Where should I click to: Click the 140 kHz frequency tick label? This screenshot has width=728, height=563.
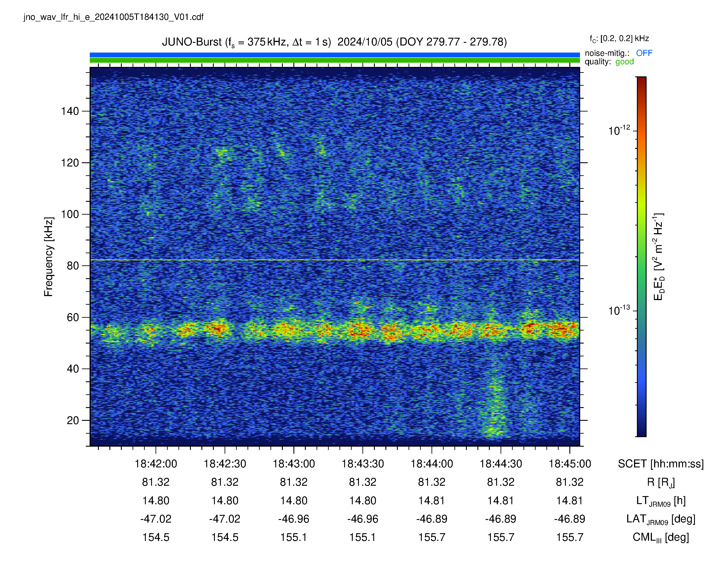click(x=70, y=111)
